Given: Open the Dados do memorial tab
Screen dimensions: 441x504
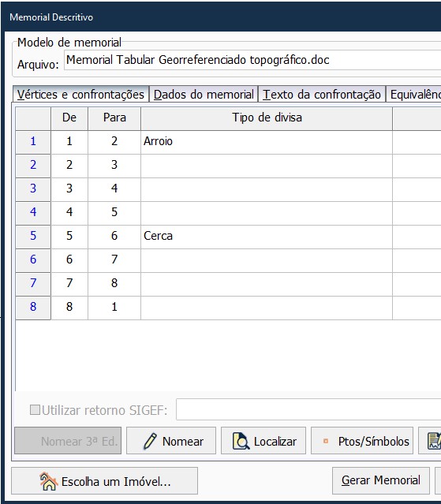Looking at the screenshot, I should pyautogui.click(x=204, y=95).
